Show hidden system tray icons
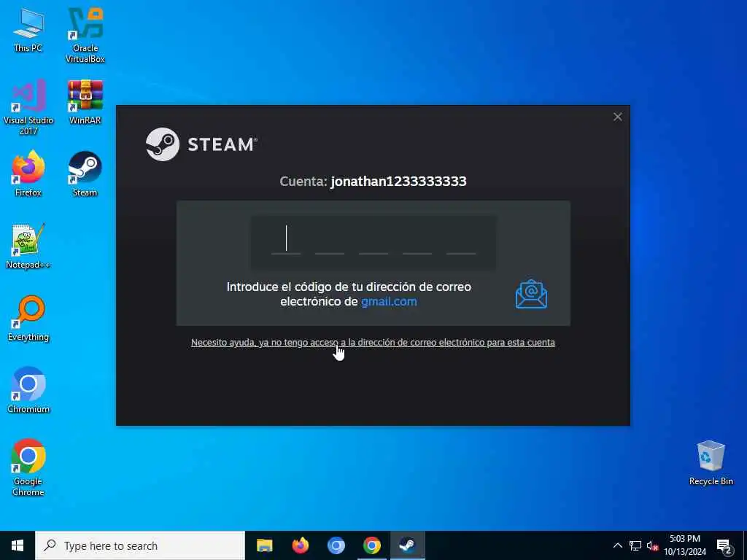The width and height of the screenshot is (747, 560). click(x=617, y=545)
